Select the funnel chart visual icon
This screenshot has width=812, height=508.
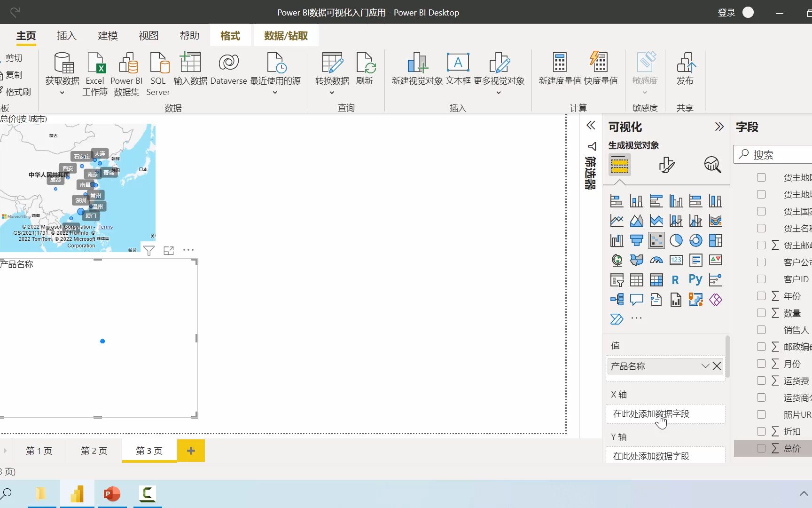(x=636, y=240)
